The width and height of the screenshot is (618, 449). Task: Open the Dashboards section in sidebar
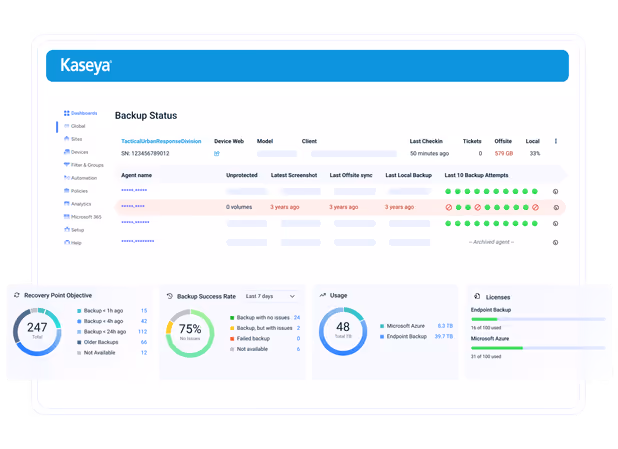(x=80, y=113)
